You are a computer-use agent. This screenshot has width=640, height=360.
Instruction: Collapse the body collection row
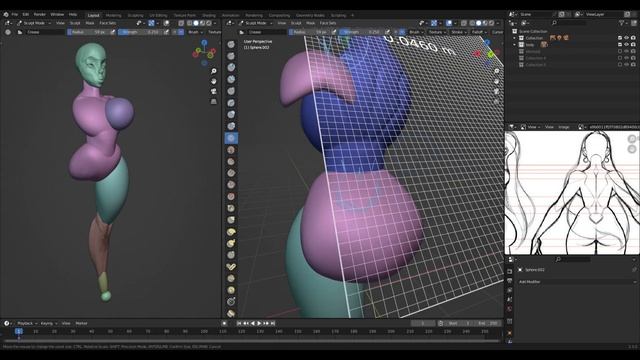[x=515, y=45]
